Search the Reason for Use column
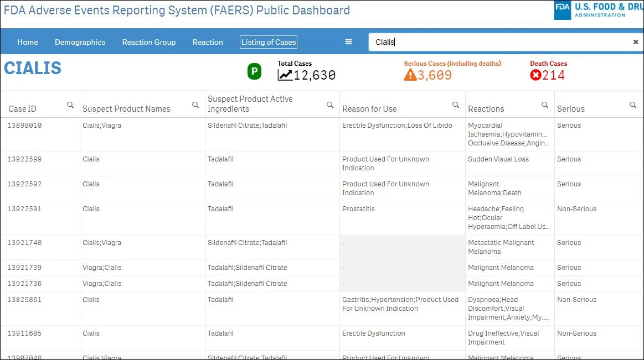Image resolution: width=644 pixels, height=360 pixels. point(456,105)
